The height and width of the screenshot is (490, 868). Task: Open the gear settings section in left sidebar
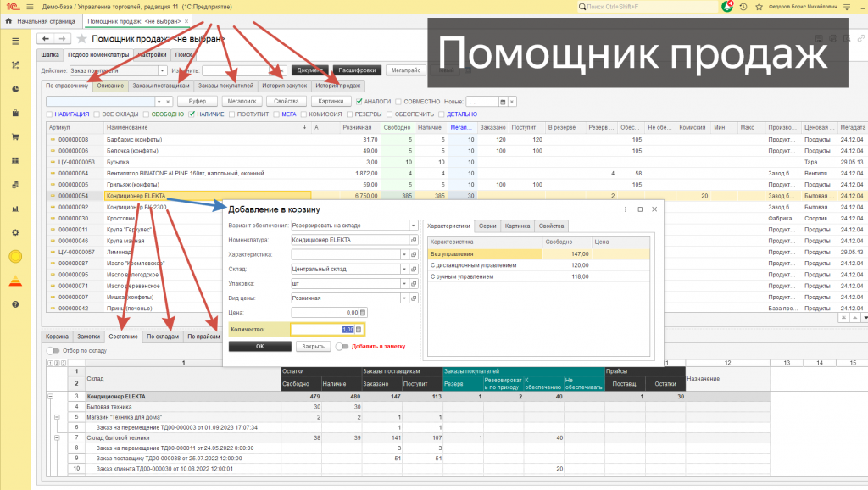click(x=15, y=232)
